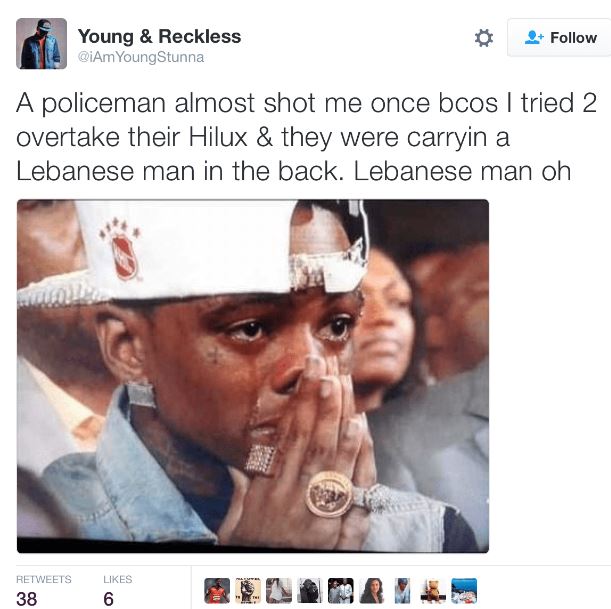Open avatar of man in blue cap
611x609 pixels.
pyautogui.click(x=402, y=591)
